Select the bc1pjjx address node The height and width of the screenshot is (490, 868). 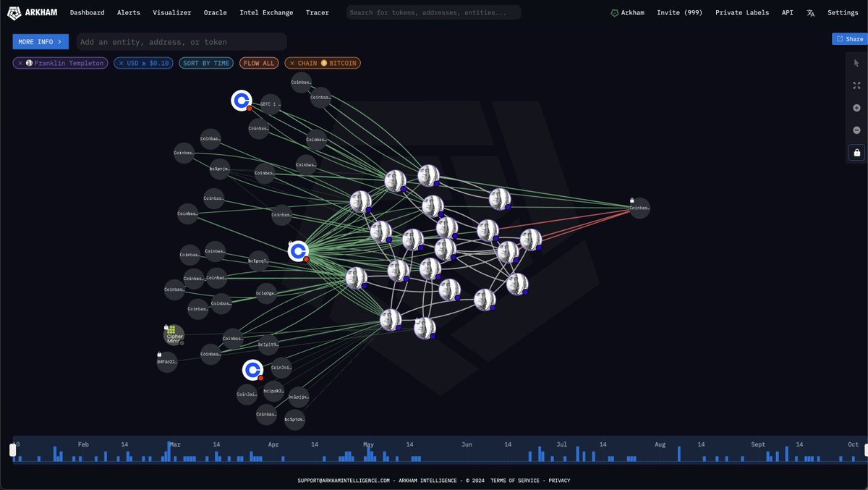coord(299,397)
